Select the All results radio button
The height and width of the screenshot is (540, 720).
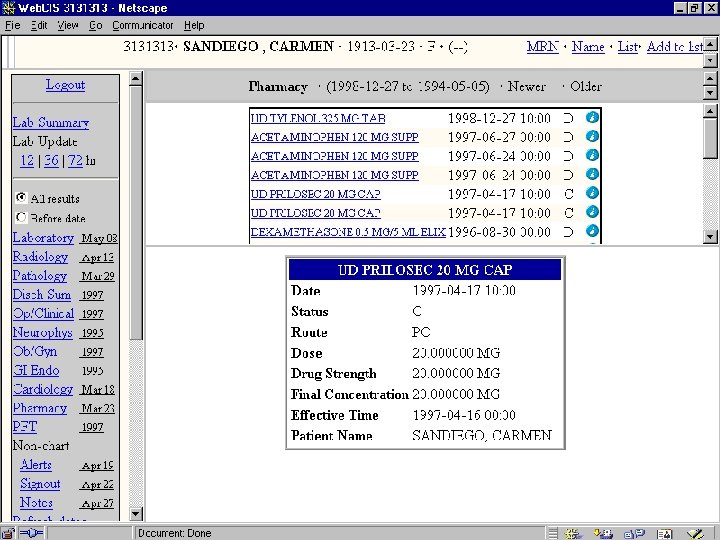(21, 197)
